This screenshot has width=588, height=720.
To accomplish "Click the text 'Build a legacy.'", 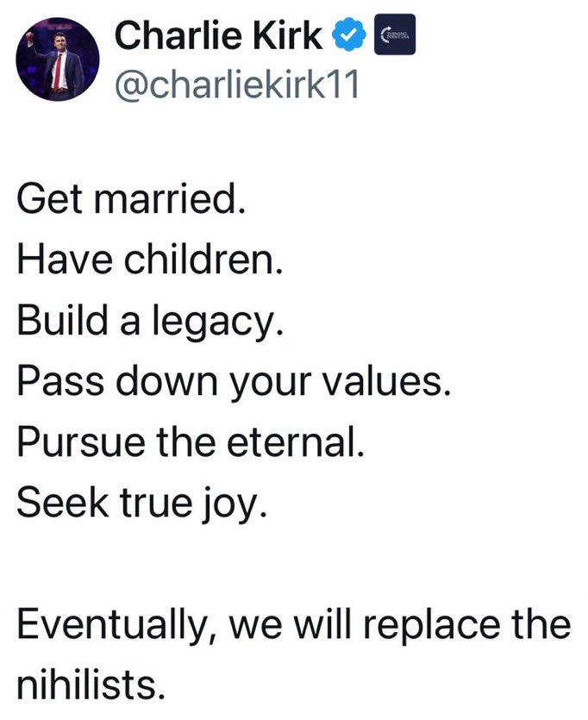I will pyautogui.click(x=149, y=321).
